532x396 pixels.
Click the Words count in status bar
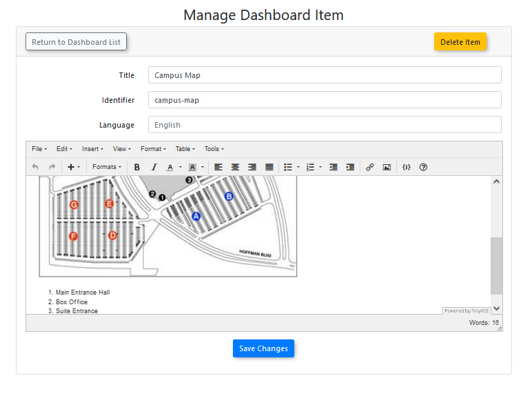pyautogui.click(x=484, y=323)
